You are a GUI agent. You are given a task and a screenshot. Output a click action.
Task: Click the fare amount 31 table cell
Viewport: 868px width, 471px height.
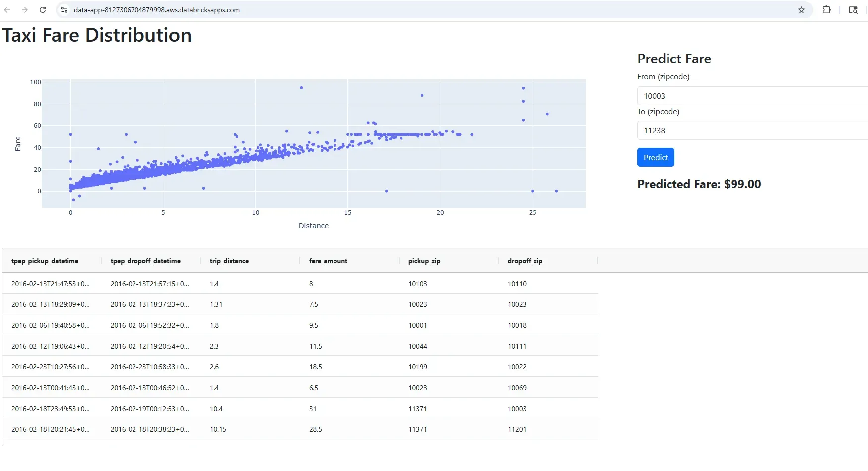click(313, 409)
